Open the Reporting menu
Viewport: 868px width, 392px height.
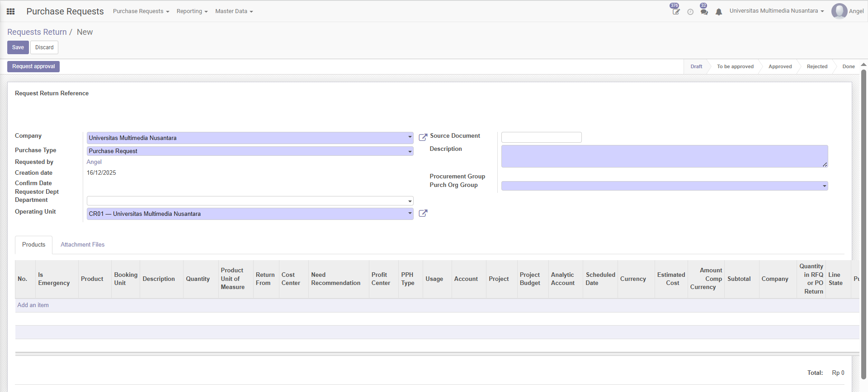pyautogui.click(x=192, y=11)
